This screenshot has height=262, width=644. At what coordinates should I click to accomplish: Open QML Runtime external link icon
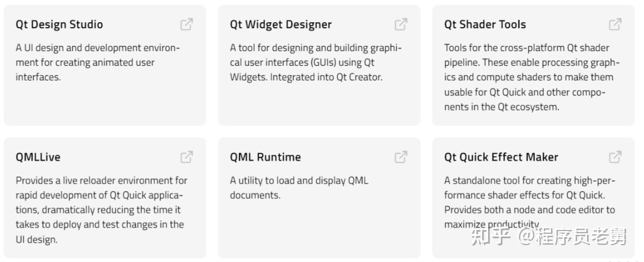click(401, 157)
